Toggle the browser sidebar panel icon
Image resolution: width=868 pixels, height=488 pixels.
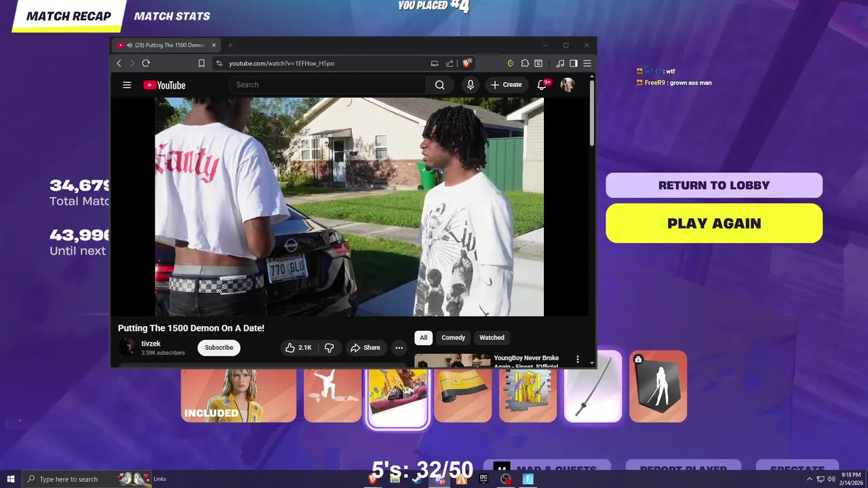point(574,63)
